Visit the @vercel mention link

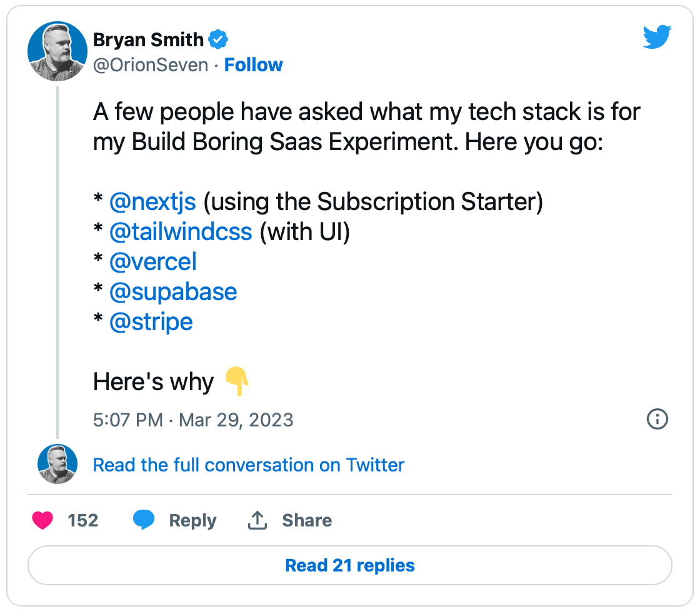coord(152,262)
